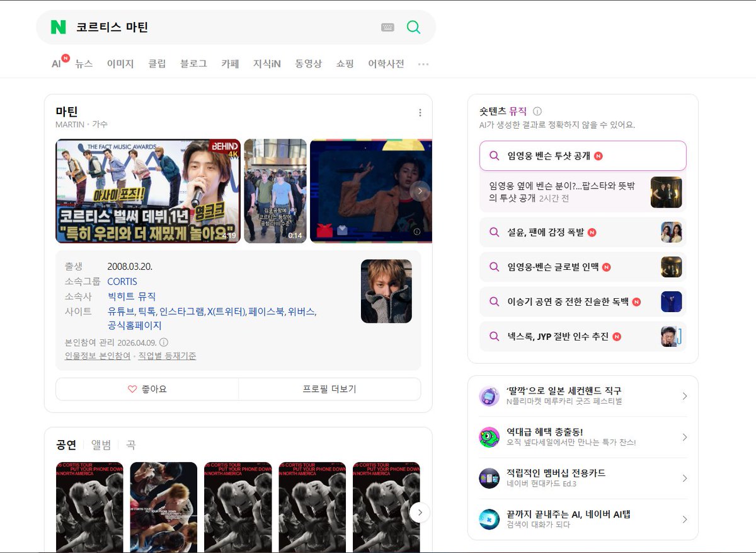Switch to the 카페 tab
Viewport: 756px width, 553px height.
click(x=230, y=64)
